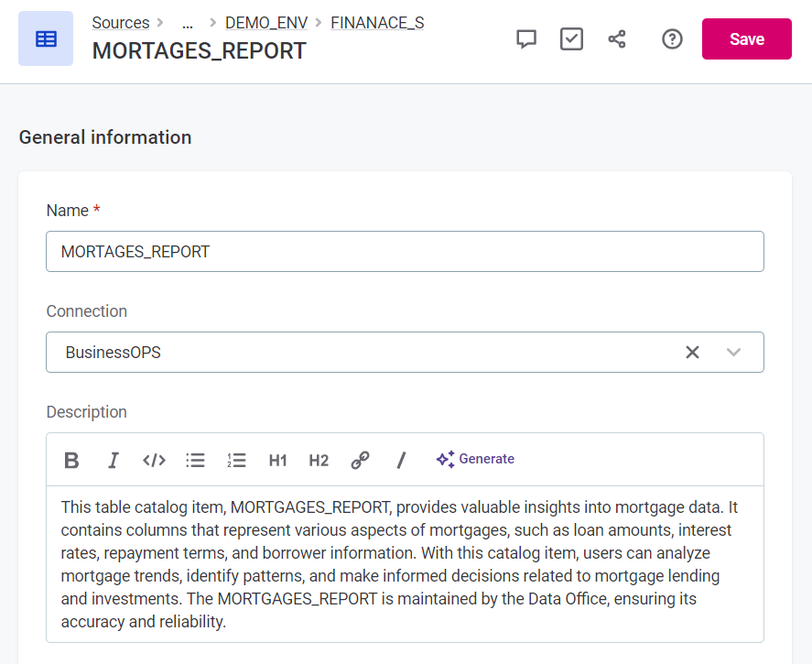Expand the collapsed breadcrumb ellipsis
The width and height of the screenshot is (812, 664).
pyautogui.click(x=188, y=23)
